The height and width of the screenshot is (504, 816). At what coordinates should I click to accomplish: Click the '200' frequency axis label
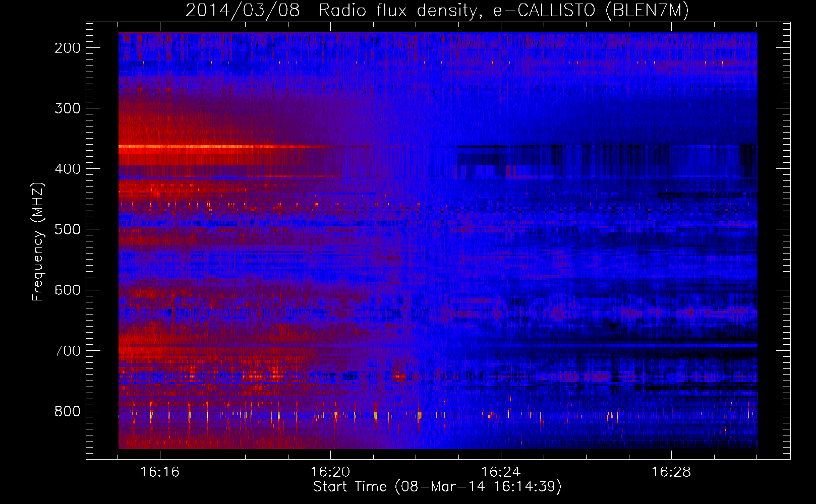[x=68, y=48]
